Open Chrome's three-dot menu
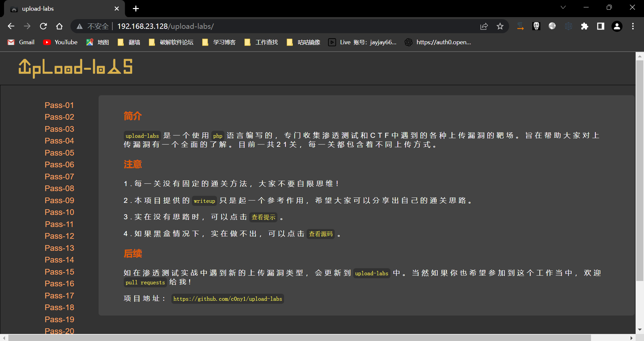 point(633,26)
